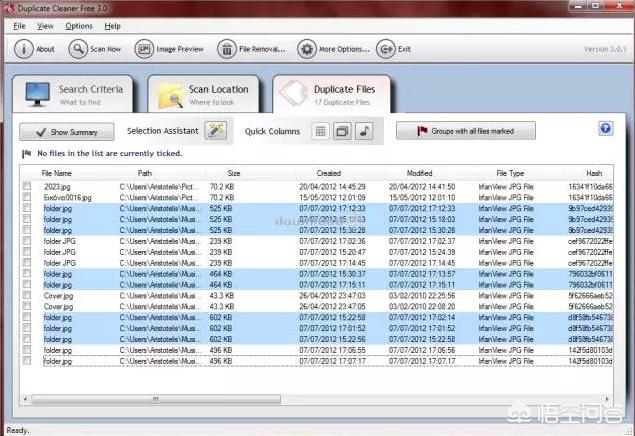Select the image Quick Columns icon
The height and width of the screenshot is (436, 635).
point(342,131)
